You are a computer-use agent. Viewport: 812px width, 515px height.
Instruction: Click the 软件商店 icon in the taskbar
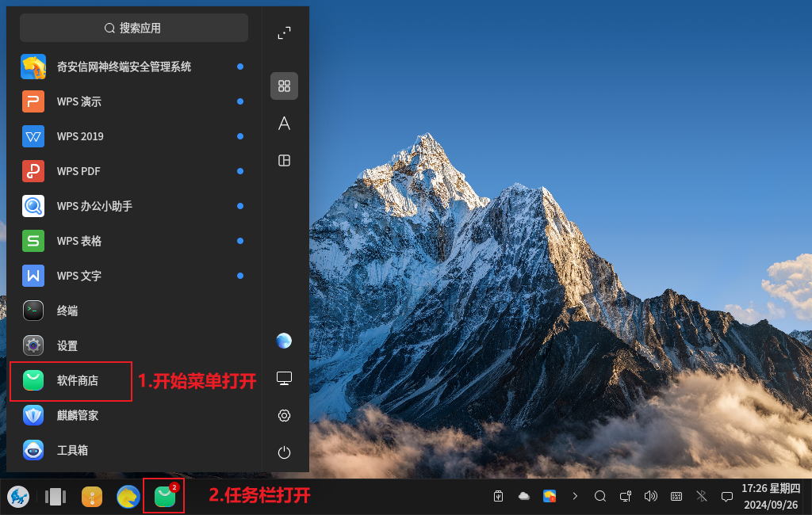click(165, 497)
